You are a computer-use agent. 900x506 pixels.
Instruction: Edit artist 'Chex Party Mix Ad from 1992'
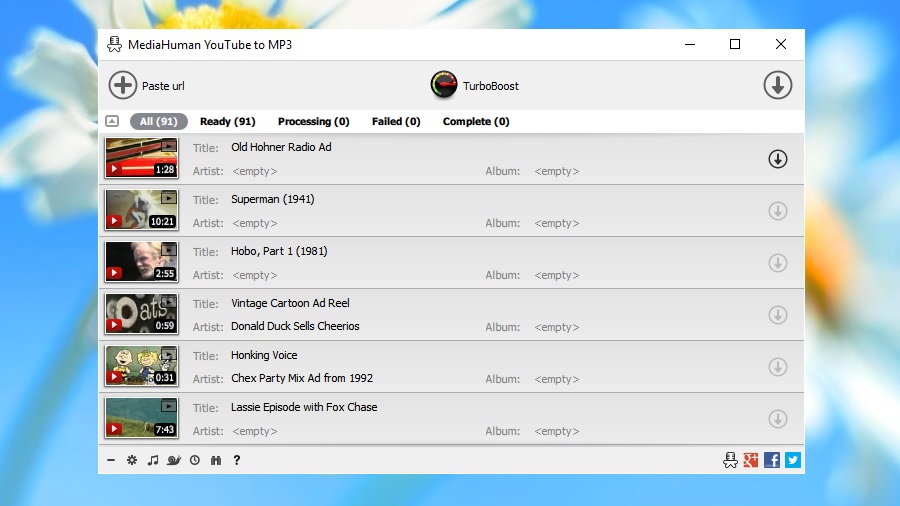tap(302, 378)
